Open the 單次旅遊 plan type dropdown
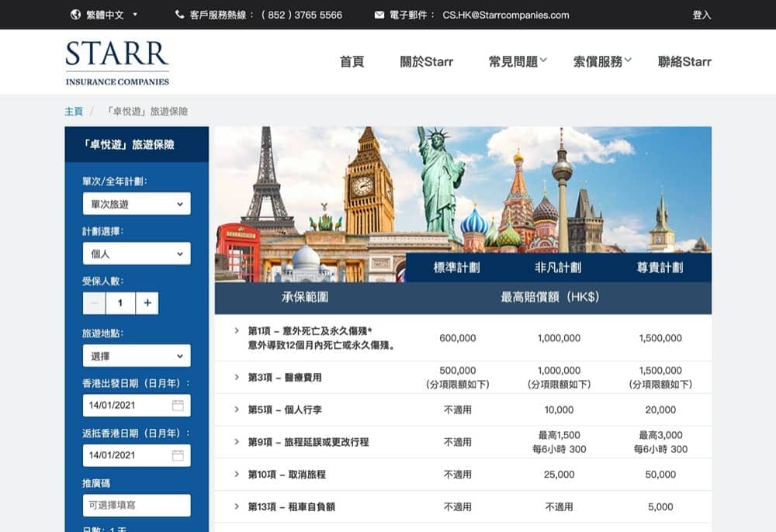This screenshot has height=532, width=776. [x=136, y=204]
